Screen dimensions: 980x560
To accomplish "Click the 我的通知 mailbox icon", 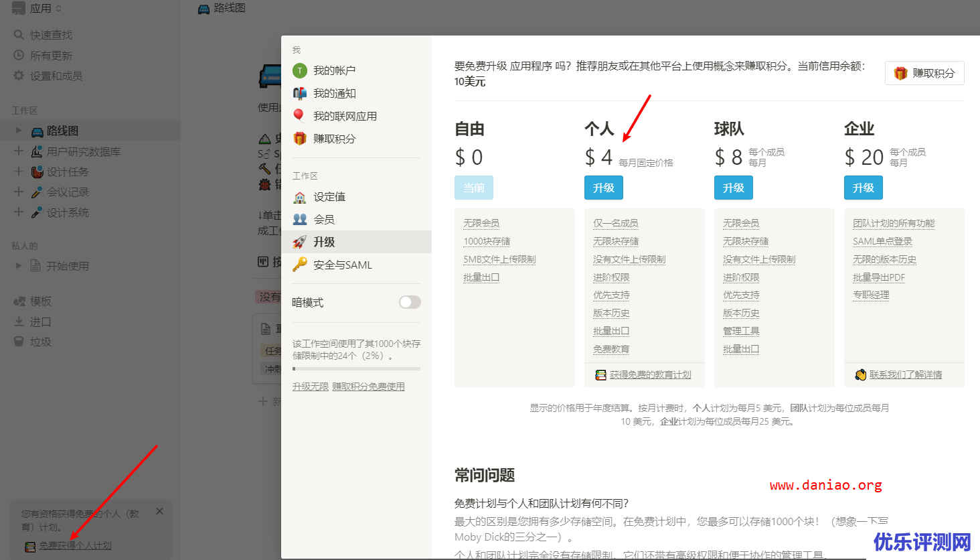I will 300,93.
